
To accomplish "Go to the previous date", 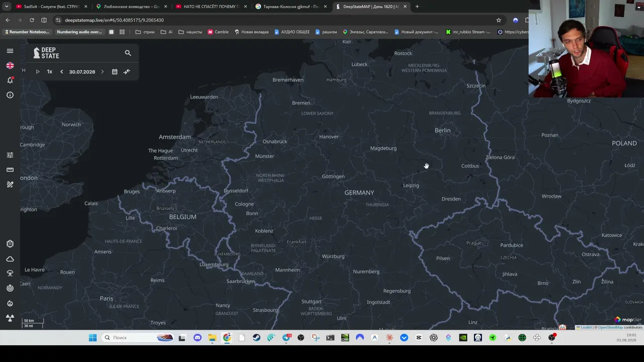I will click(62, 72).
